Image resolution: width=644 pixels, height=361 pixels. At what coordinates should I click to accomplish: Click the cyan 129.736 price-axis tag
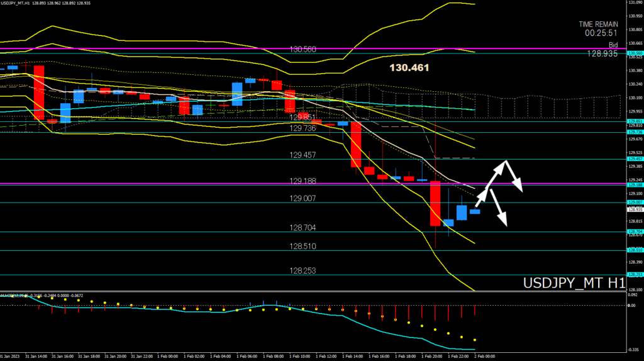tap(635, 132)
